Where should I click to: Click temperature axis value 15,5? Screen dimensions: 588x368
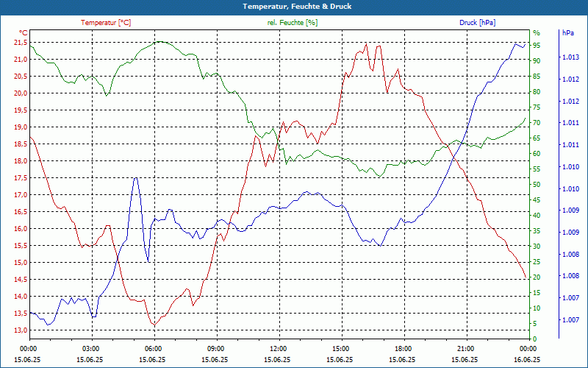pyautogui.click(x=21, y=246)
